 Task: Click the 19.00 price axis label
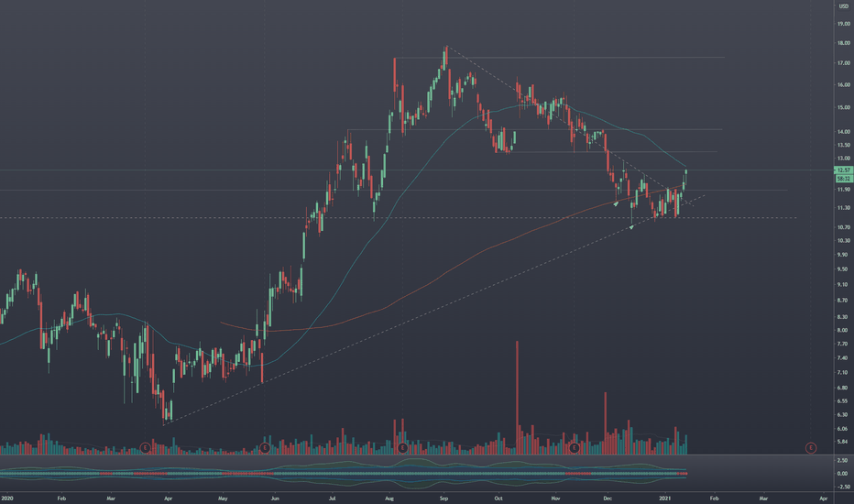click(844, 24)
